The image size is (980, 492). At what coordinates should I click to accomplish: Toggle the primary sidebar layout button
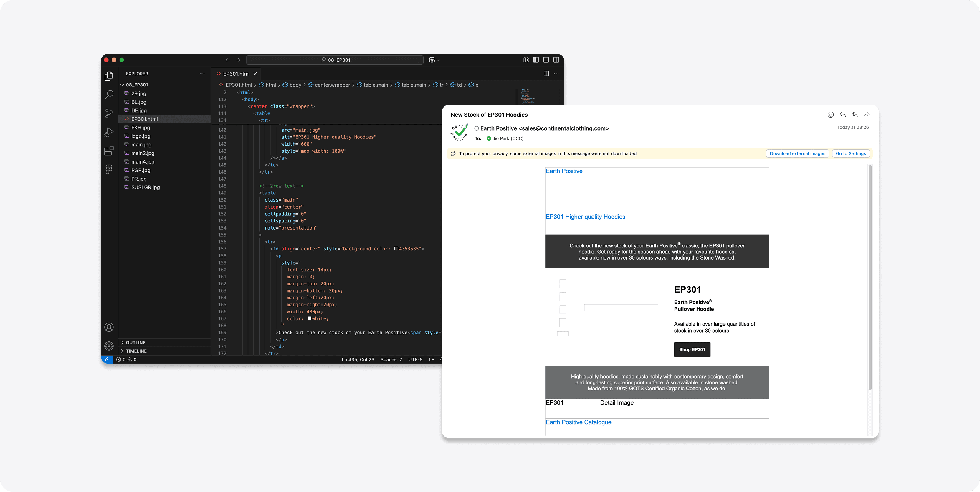(x=536, y=60)
